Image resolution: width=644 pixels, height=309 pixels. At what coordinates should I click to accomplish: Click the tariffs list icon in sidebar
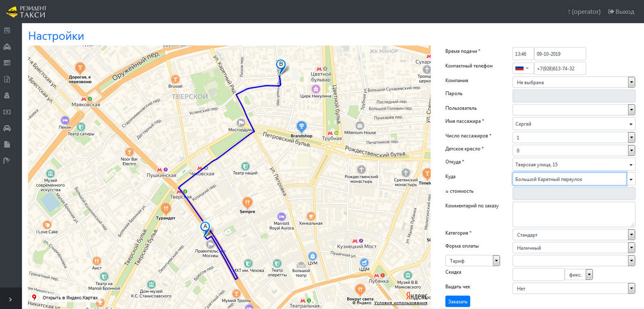point(7,63)
